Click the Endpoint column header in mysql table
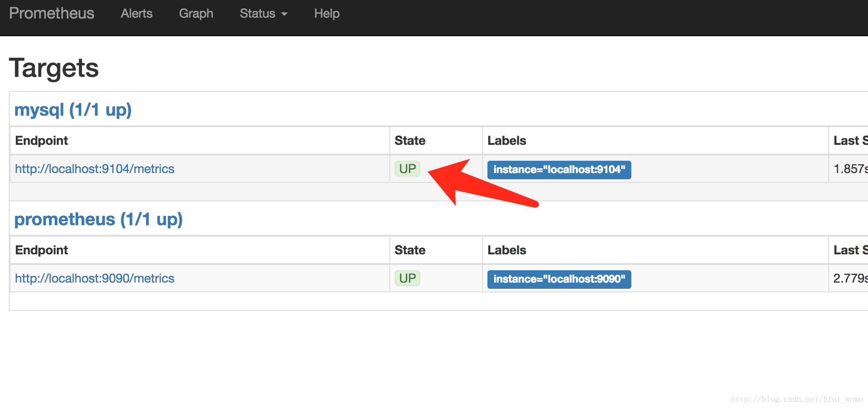868x408 pixels. pos(42,140)
